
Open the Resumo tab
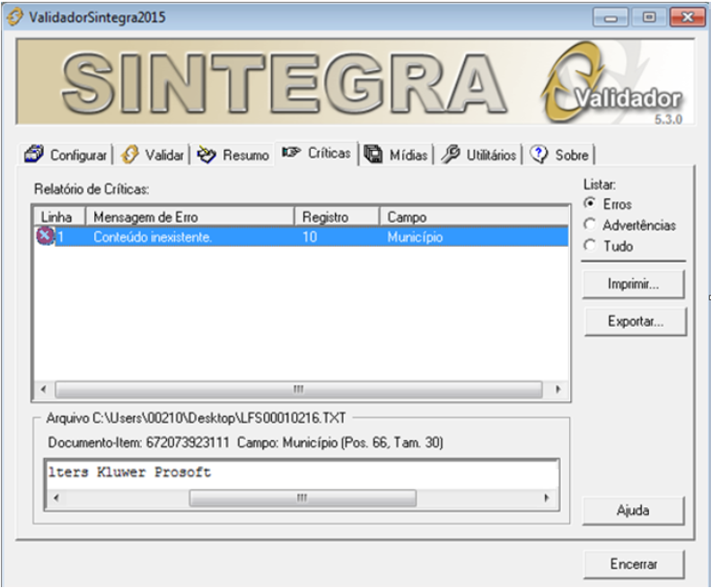coord(233,154)
